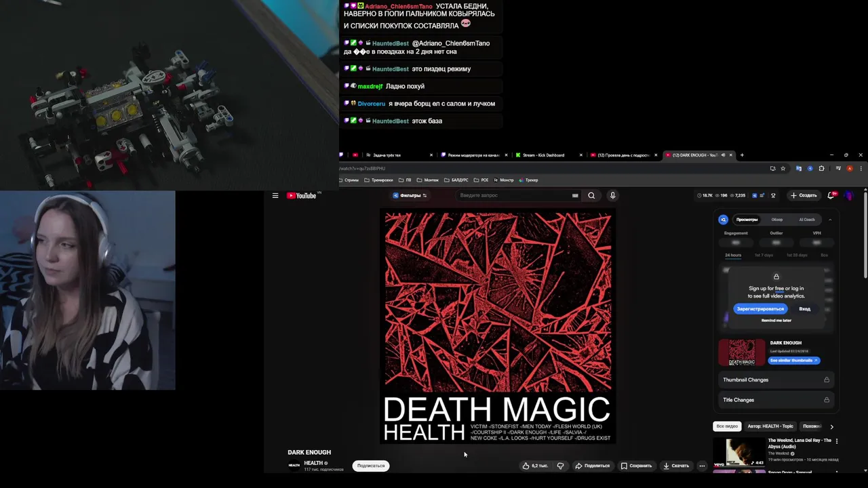The image size is (868, 488).
Task: Select the Все видео chip
Action: (726, 426)
